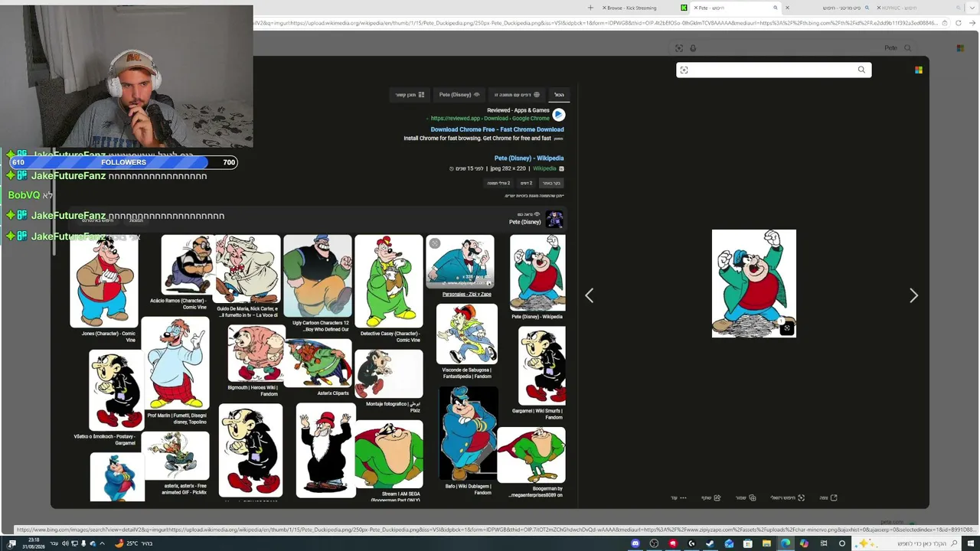Open the visual search camera icon in search box
The image size is (980, 551).
coord(684,70)
